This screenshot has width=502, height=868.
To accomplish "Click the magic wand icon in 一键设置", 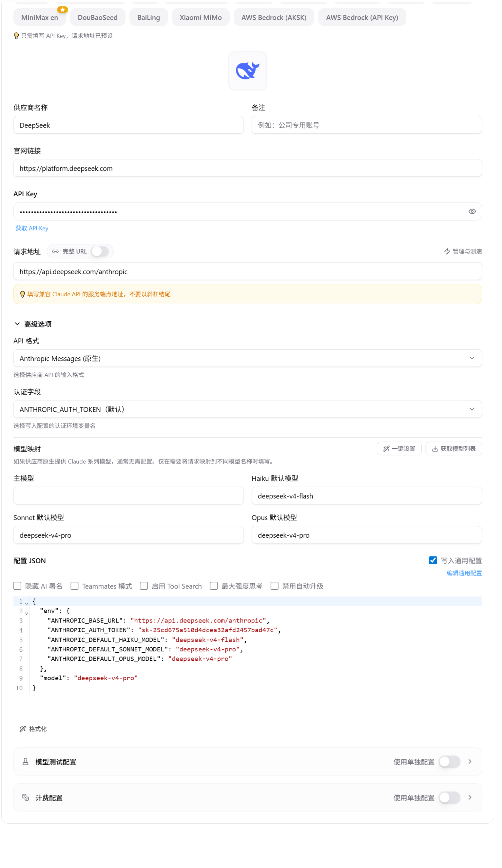I will [386, 449].
